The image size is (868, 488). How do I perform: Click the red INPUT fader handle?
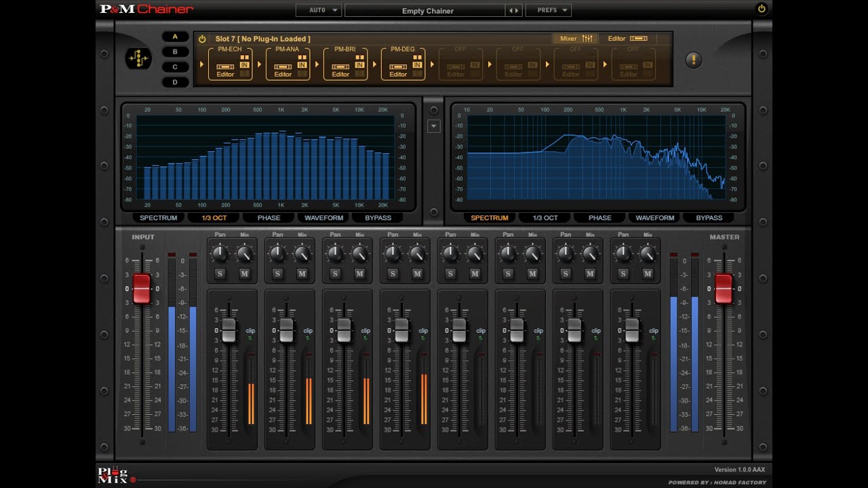[142, 289]
